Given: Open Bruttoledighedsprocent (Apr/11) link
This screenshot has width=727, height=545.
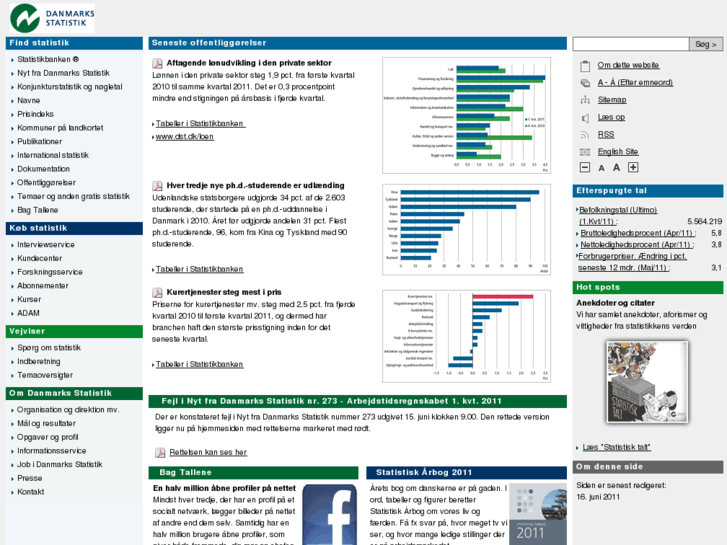Looking at the screenshot, I should (x=638, y=233).
